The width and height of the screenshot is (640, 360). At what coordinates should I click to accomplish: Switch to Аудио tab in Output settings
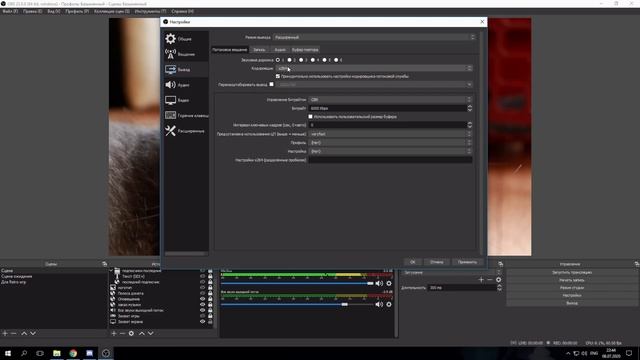(x=280, y=50)
